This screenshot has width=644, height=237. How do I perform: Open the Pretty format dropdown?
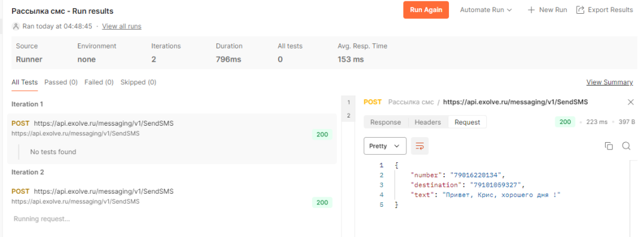[385, 146]
